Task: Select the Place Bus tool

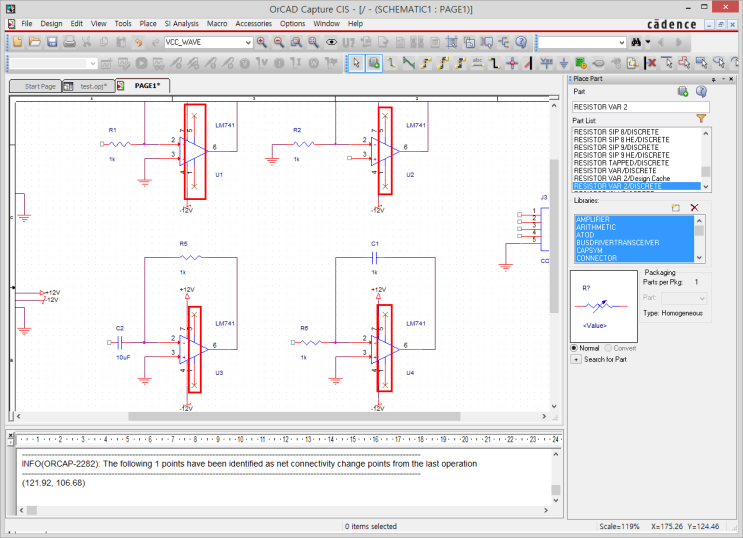Action: click(x=495, y=63)
